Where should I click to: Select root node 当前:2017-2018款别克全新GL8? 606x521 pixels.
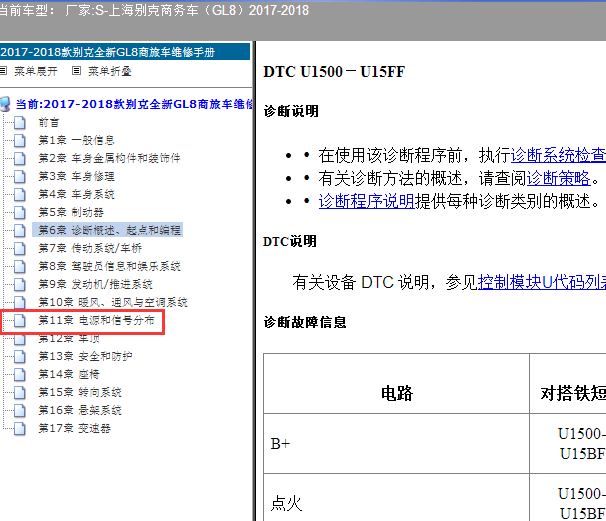134,104
